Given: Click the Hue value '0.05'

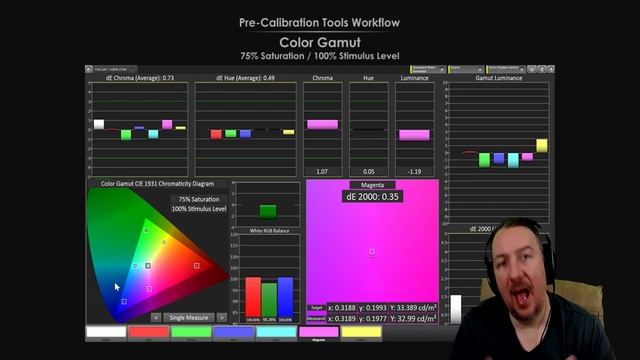Looking at the screenshot, I should click(369, 171).
